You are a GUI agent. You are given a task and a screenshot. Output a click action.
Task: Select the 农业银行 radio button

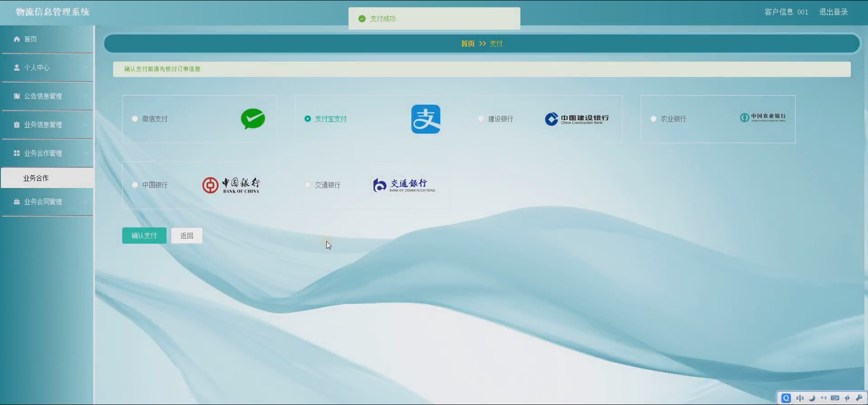(x=653, y=119)
